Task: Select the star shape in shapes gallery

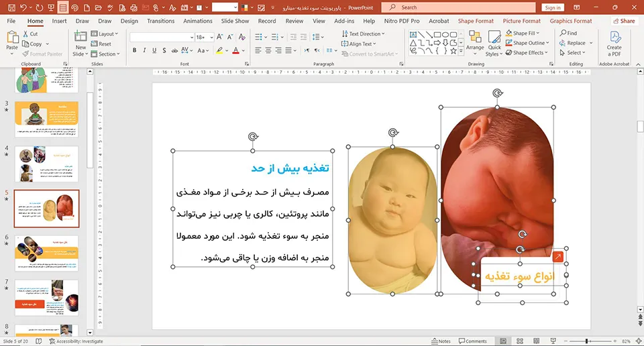Action: [453, 51]
